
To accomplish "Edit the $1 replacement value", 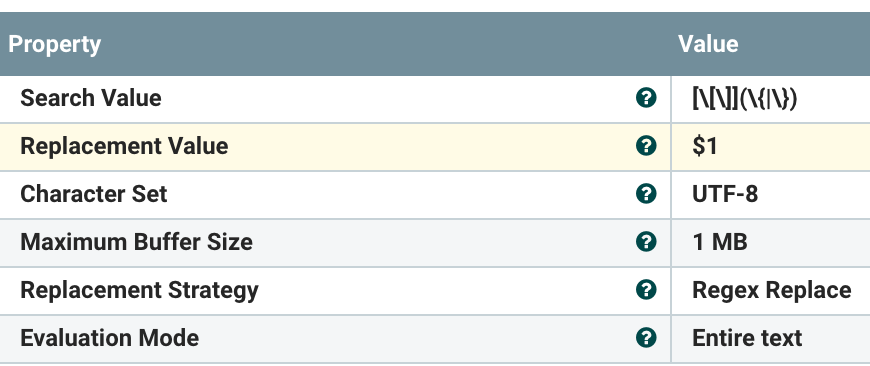I will pyautogui.click(x=770, y=147).
